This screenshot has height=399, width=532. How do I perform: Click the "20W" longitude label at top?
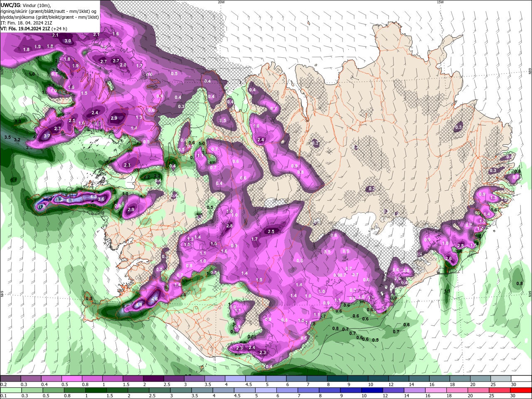[221, 2]
